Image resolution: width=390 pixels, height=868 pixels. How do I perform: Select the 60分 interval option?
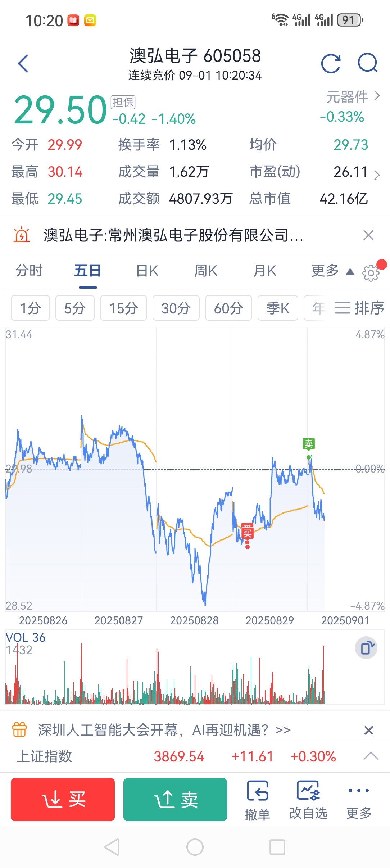click(x=228, y=308)
